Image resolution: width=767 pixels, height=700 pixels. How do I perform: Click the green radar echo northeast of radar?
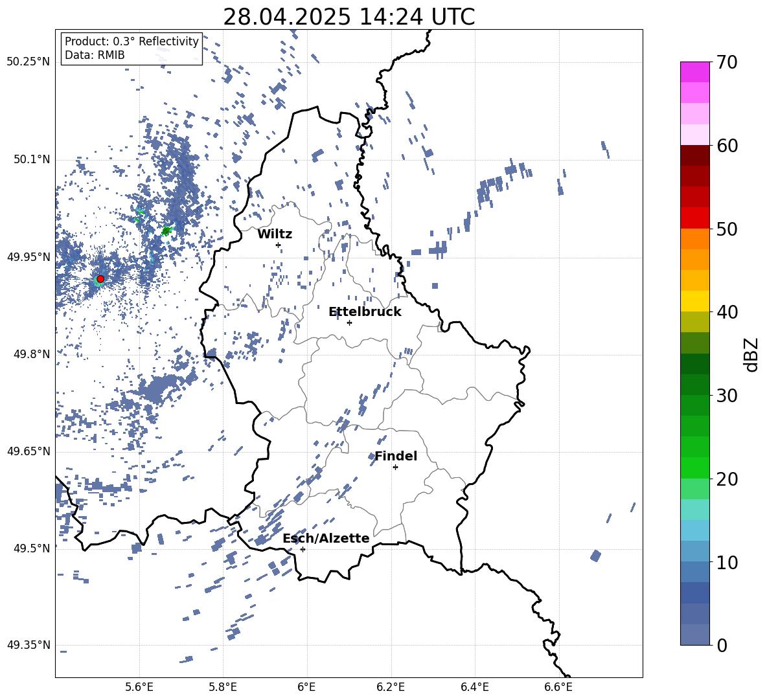coord(166,231)
